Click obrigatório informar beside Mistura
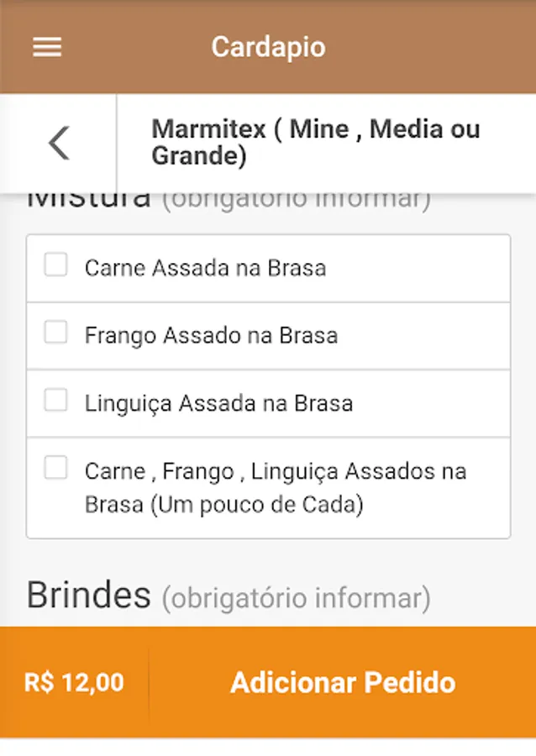 point(296,202)
